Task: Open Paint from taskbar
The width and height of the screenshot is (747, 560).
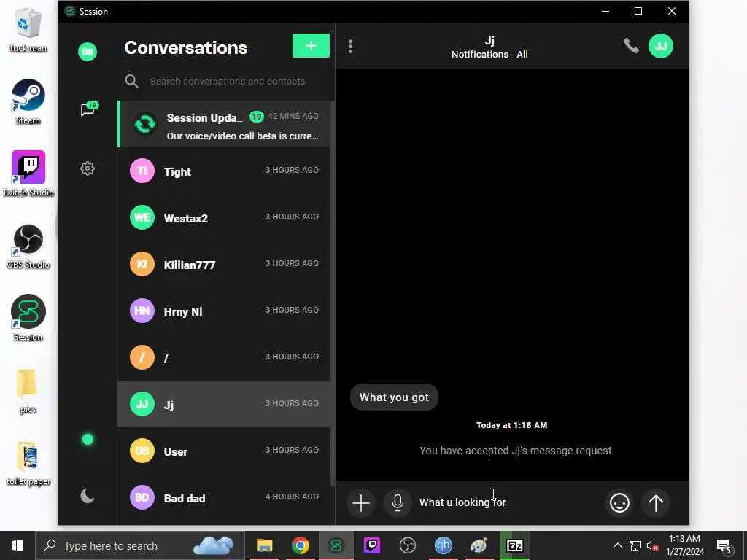Action: (479, 545)
